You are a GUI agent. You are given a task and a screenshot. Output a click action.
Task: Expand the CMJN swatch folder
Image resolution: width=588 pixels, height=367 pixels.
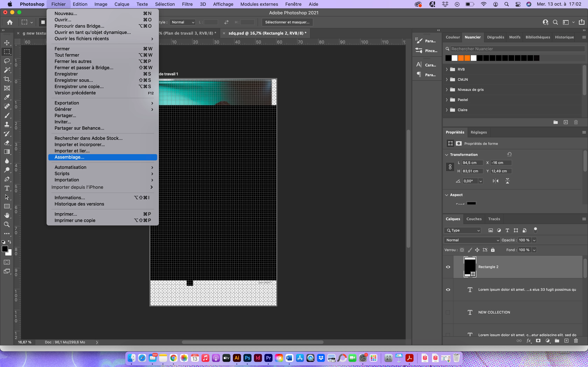pyautogui.click(x=447, y=79)
